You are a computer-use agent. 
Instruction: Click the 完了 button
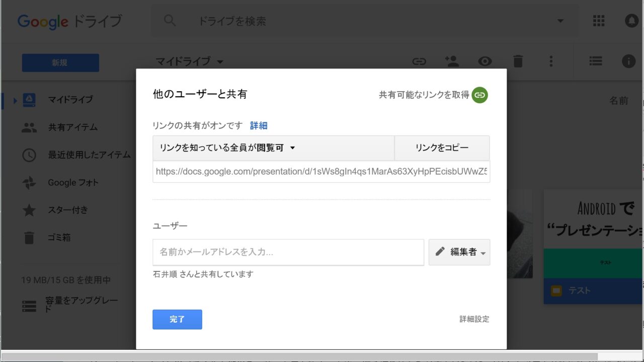click(x=177, y=319)
